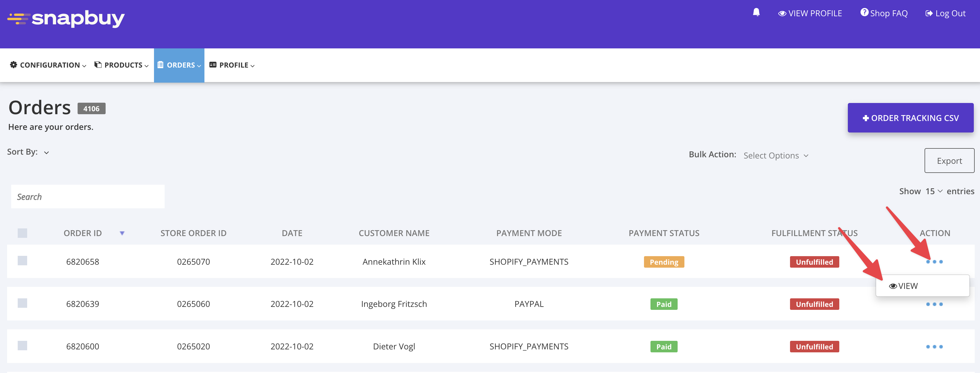Click the orders Search field
The image size is (980, 373).
pos(88,197)
